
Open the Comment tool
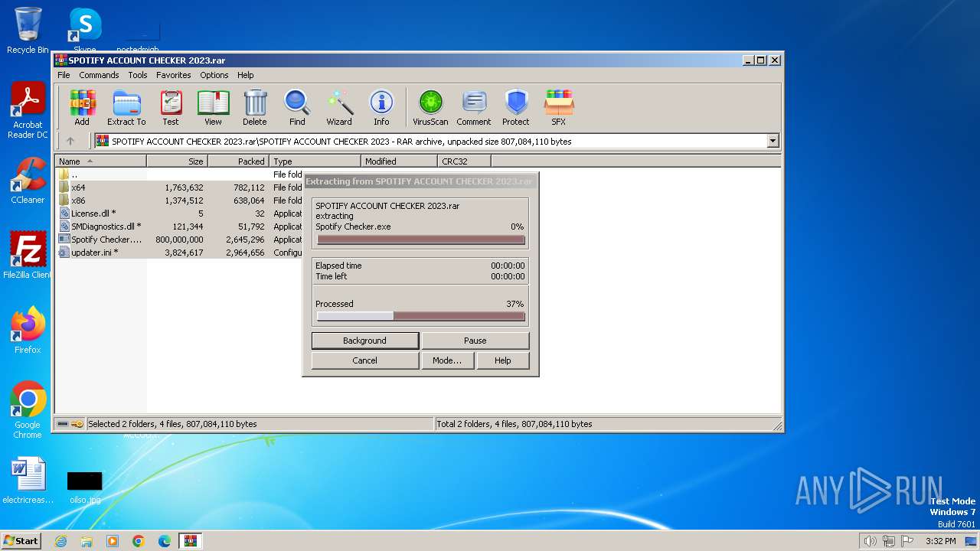(474, 107)
